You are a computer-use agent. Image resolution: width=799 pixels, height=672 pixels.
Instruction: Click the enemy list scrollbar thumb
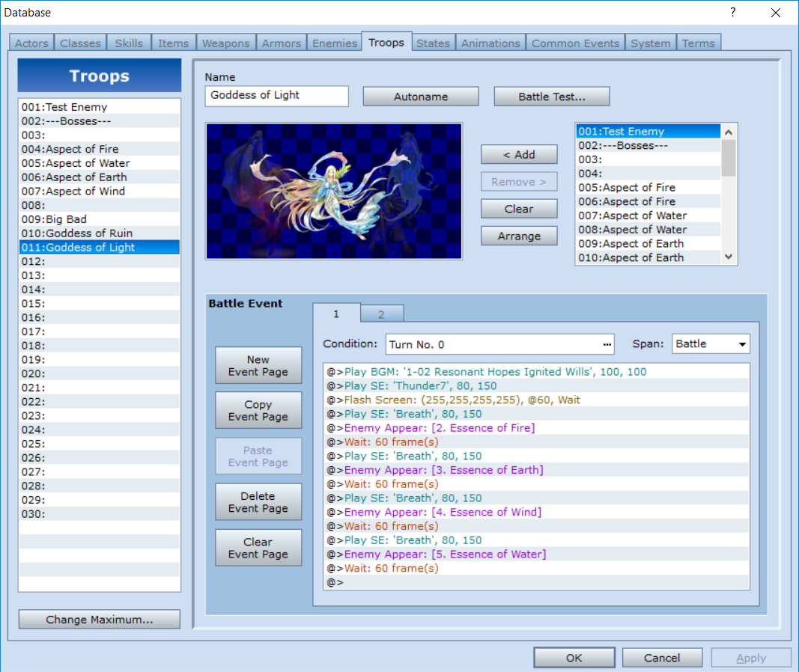click(729, 157)
